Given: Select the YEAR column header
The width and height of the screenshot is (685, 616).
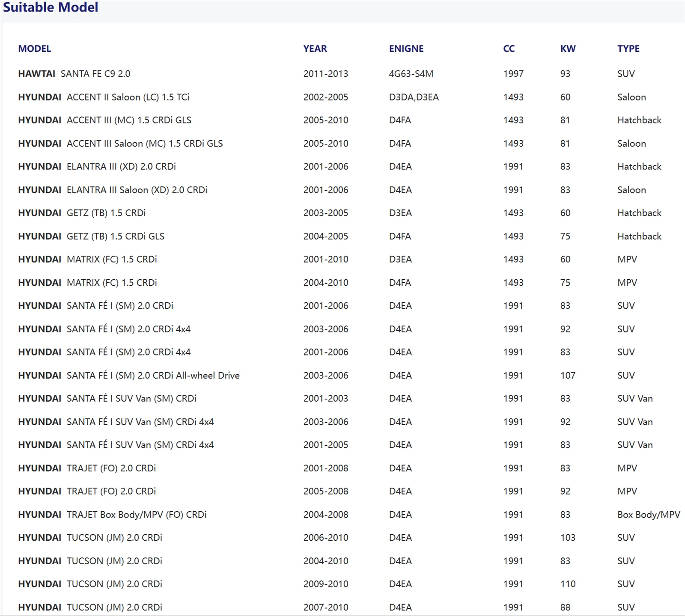Looking at the screenshot, I should 315,49.
